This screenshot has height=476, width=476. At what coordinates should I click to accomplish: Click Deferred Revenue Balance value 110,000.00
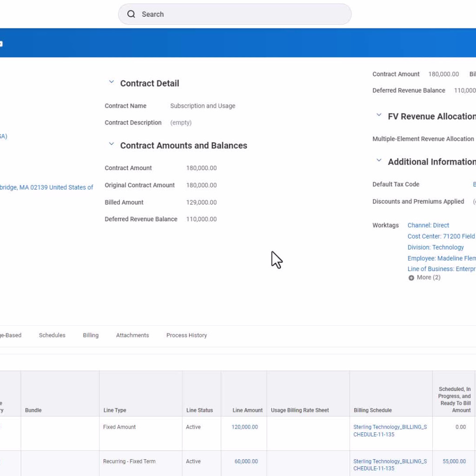pyautogui.click(x=201, y=219)
